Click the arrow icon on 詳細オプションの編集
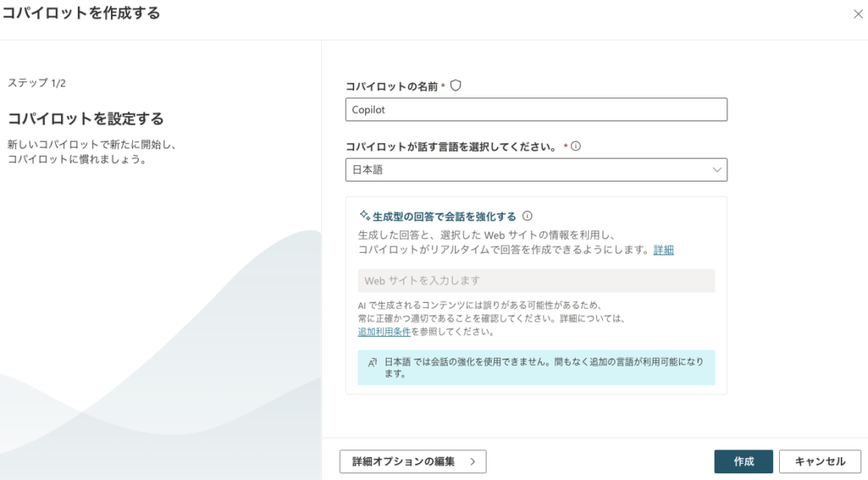This screenshot has width=868, height=480. (x=470, y=461)
